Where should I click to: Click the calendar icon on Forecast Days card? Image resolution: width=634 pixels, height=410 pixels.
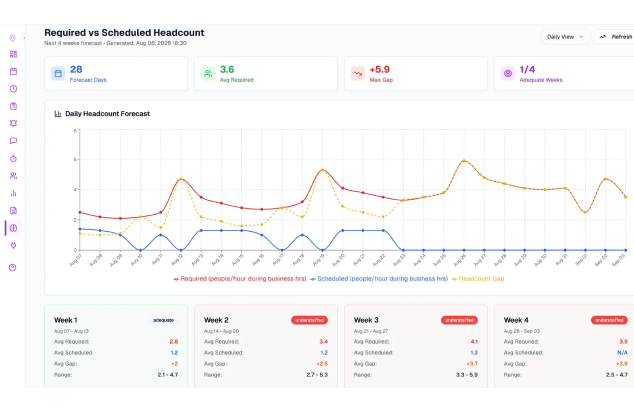click(x=58, y=74)
